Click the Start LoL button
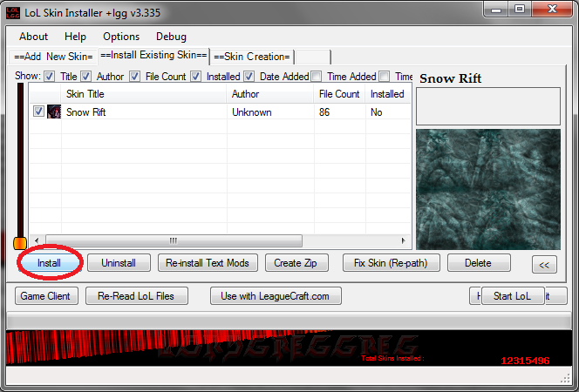Screen dimensions: 579x392 pyautogui.click(x=513, y=296)
